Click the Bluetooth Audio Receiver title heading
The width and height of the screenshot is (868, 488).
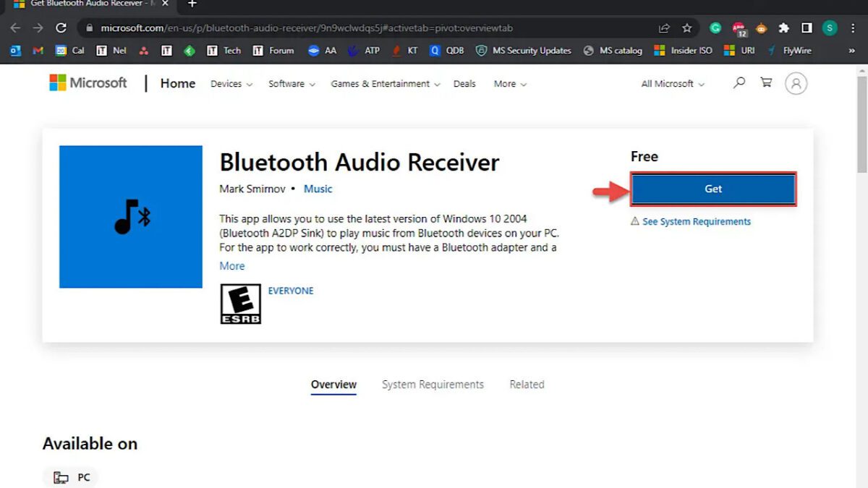tap(359, 162)
